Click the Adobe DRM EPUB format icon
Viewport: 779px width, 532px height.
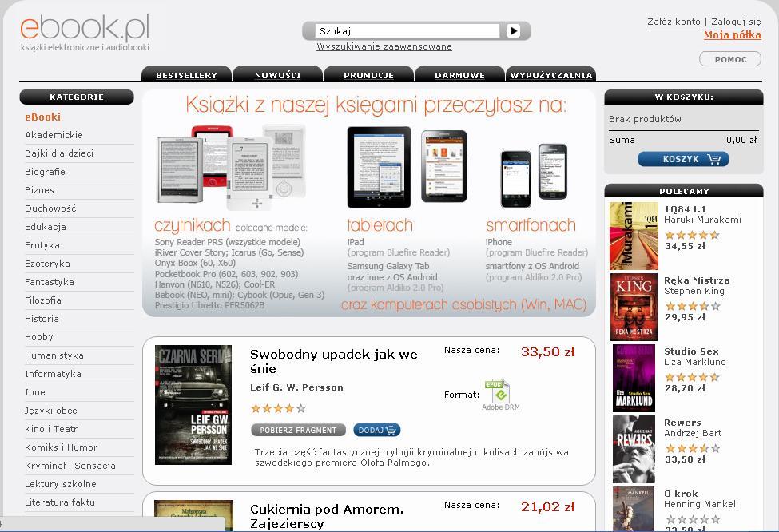click(497, 392)
